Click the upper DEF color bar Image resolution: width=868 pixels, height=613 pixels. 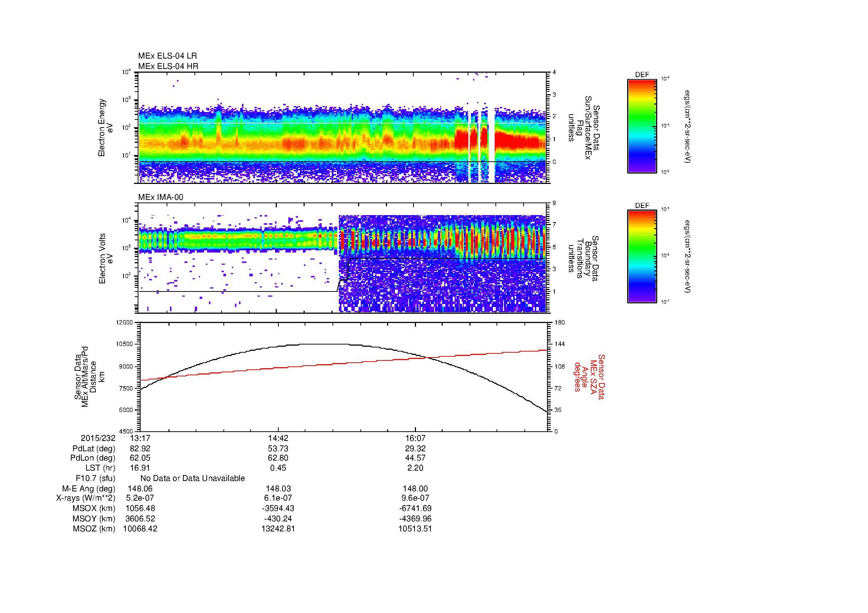[642, 126]
